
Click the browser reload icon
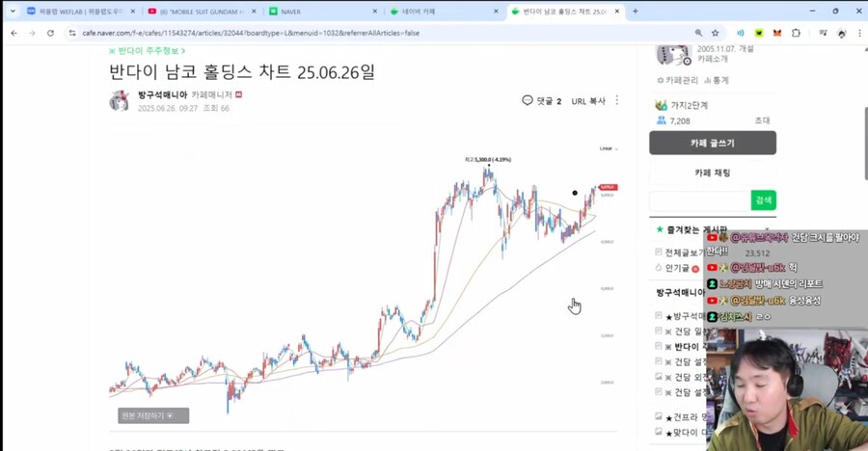[x=50, y=33]
